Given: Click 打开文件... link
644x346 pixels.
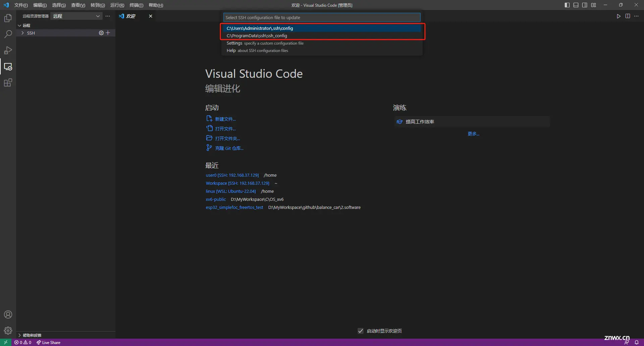Looking at the screenshot, I should pos(225,129).
